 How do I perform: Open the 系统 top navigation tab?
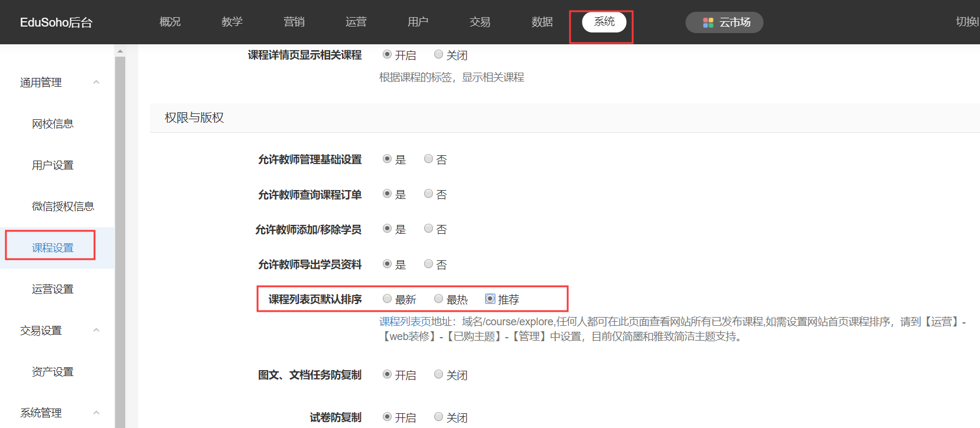click(x=604, y=22)
